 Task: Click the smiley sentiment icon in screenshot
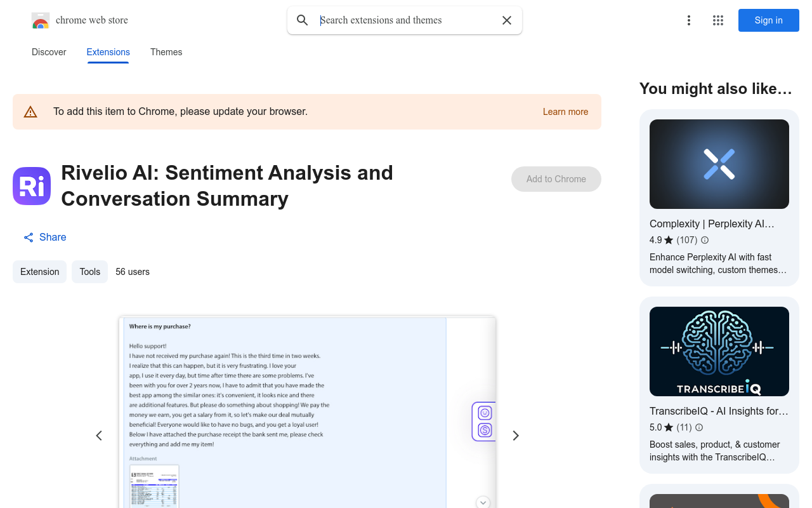[485, 413]
